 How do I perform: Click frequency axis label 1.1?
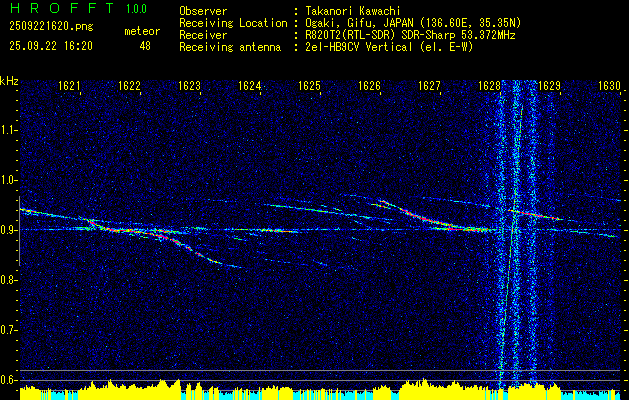(x=9, y=130)
